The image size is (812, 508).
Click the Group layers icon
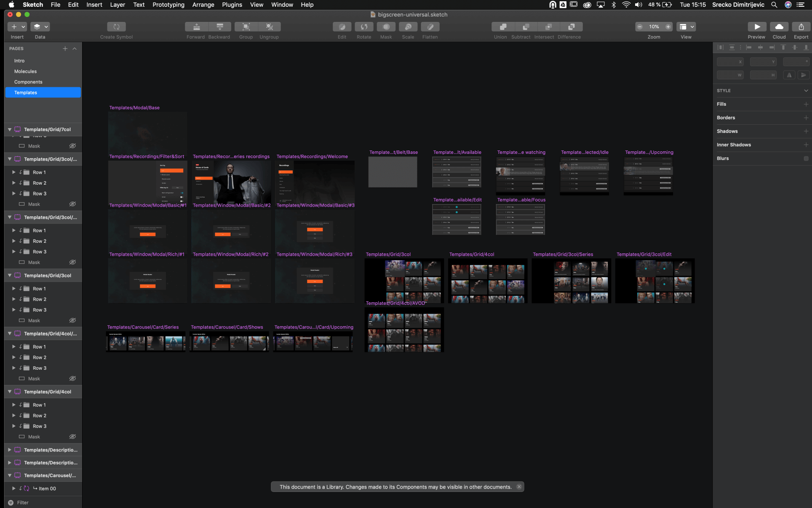click(x=246, y=27)
